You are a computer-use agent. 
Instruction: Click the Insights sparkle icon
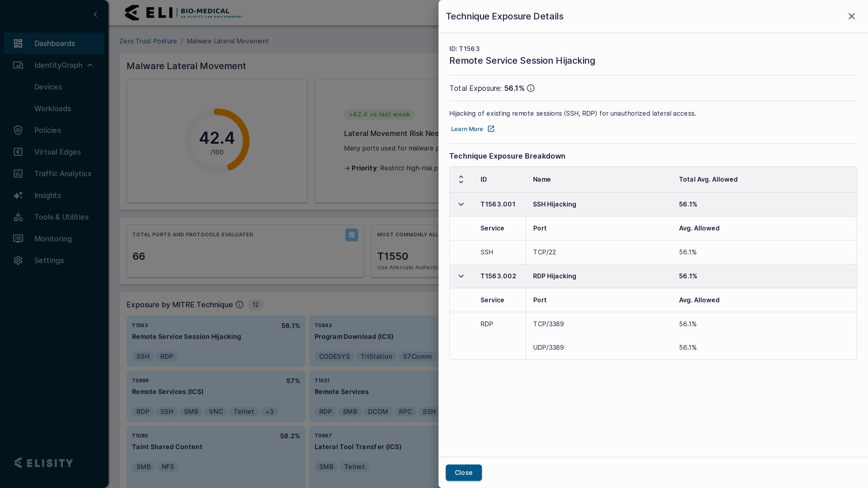pyautogui.click(x=18, y=195)
